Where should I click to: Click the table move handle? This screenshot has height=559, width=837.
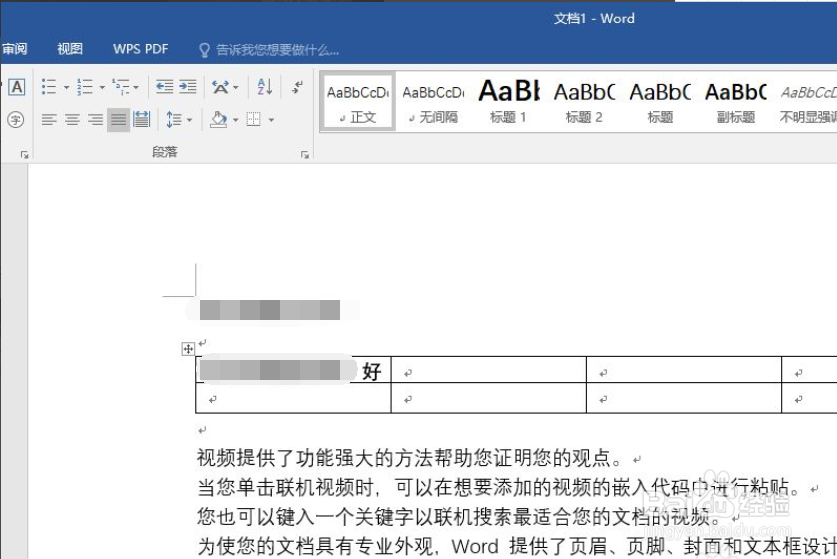coord(188,349)
